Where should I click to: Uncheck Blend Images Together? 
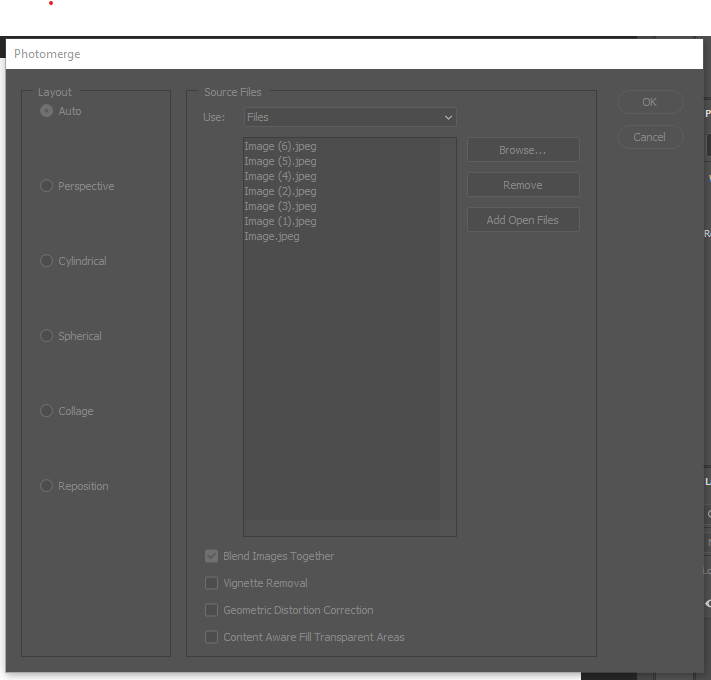click(x=212, y=556)
